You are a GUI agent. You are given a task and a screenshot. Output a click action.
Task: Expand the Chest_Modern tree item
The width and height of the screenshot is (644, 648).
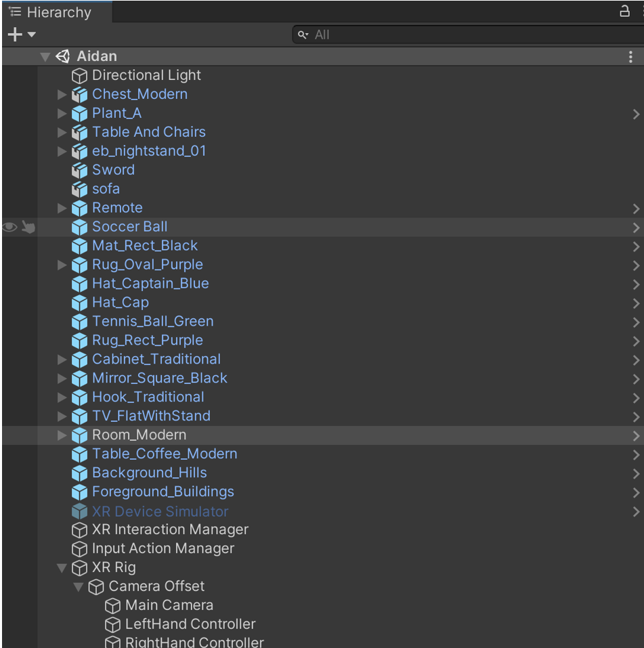pos(62,95)
